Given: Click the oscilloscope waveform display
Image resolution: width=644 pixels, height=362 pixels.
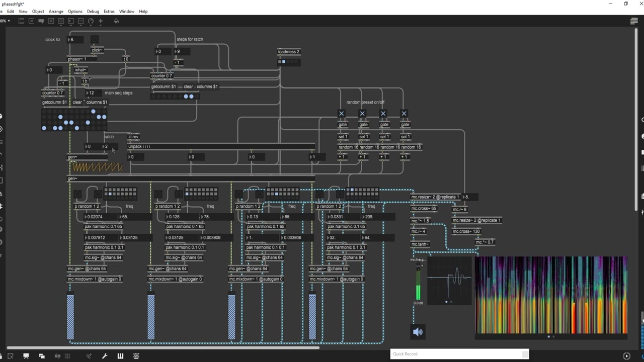Looking at the screenshot, I should tap(449, 280).
